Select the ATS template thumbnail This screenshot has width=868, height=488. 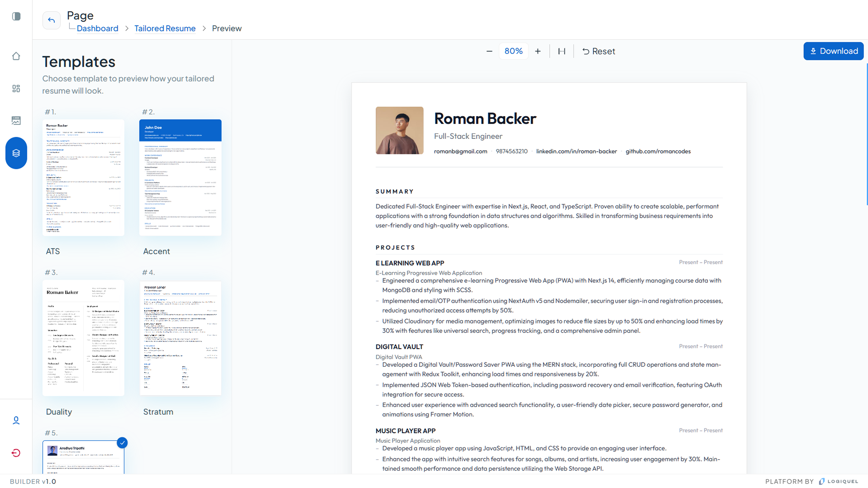[x=84, y=178]
